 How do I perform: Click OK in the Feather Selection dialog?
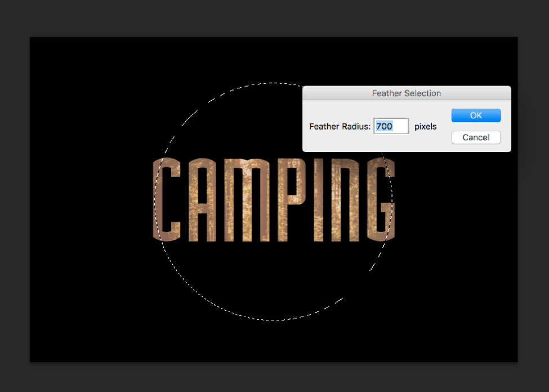[476, 115]
